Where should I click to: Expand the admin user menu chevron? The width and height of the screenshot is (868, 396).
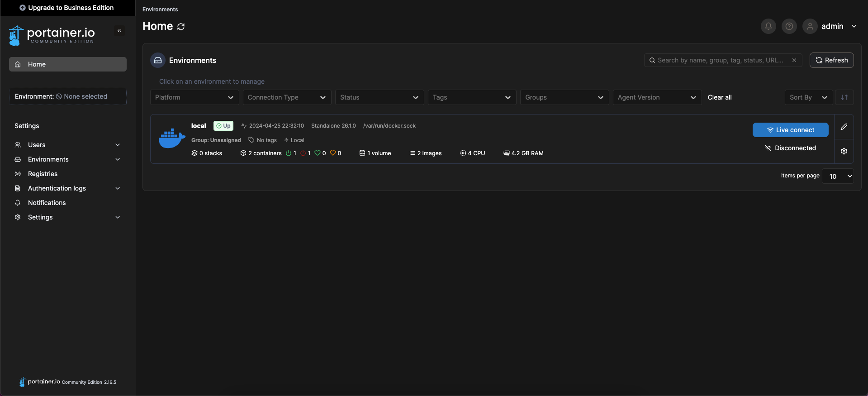coord(854,26)
